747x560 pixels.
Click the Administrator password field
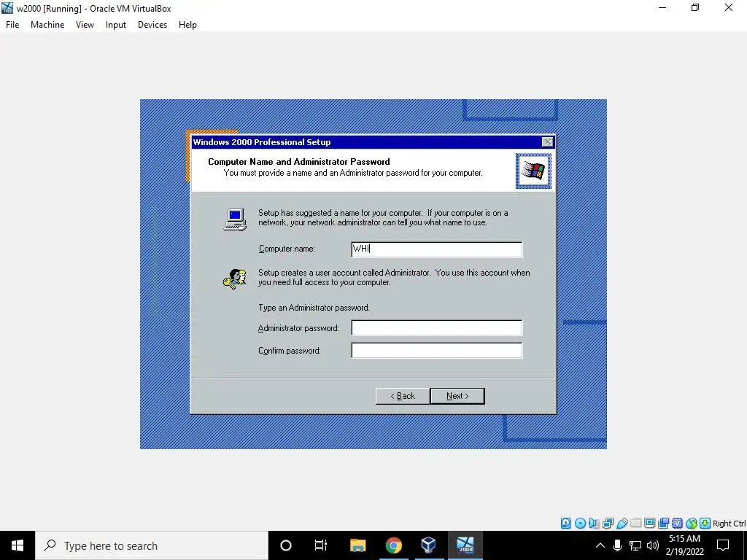click(437, 327)
